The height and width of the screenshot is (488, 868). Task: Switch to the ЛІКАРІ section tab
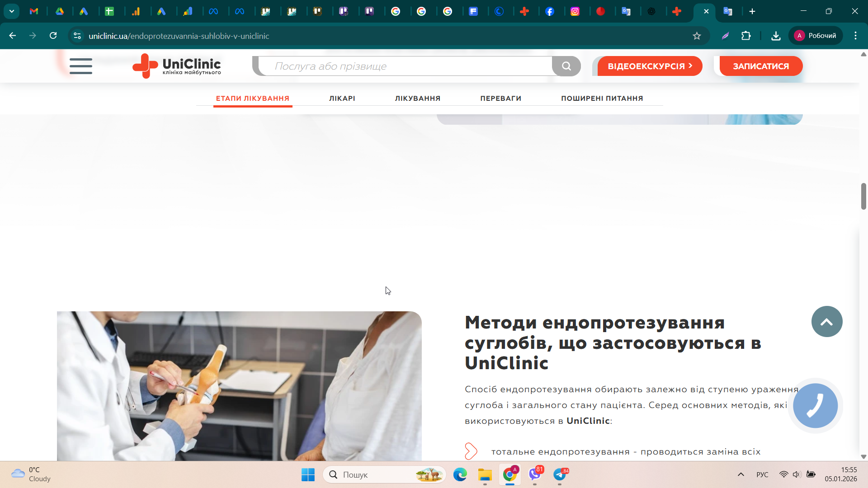tap(342, 99)
